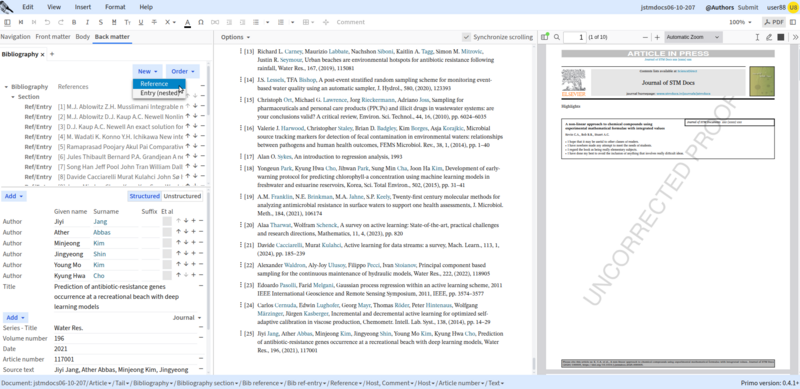Click the Omega special character icon
Image resolution: width=800 pixels, height=389 pixels.
tap(201, 22)
